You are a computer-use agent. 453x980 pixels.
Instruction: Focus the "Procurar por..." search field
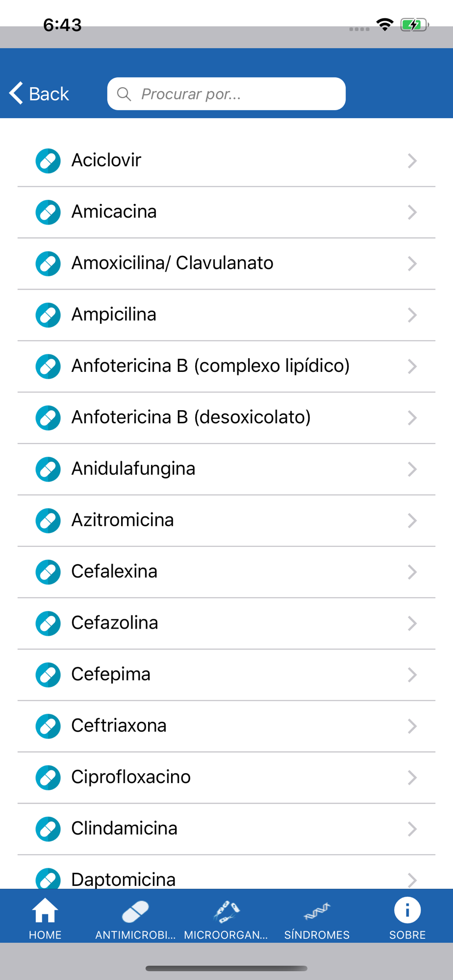coord(235,94)
